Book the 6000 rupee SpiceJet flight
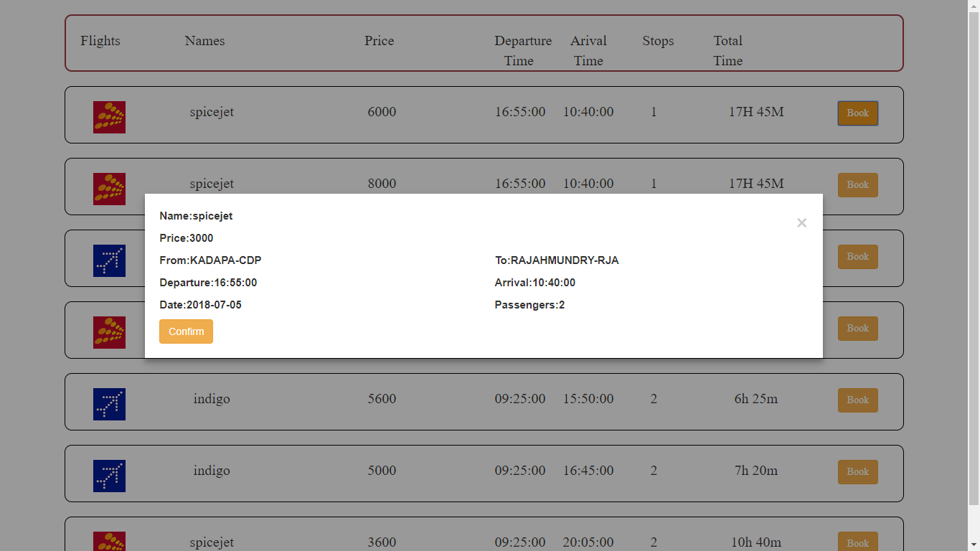 point(857,113)
